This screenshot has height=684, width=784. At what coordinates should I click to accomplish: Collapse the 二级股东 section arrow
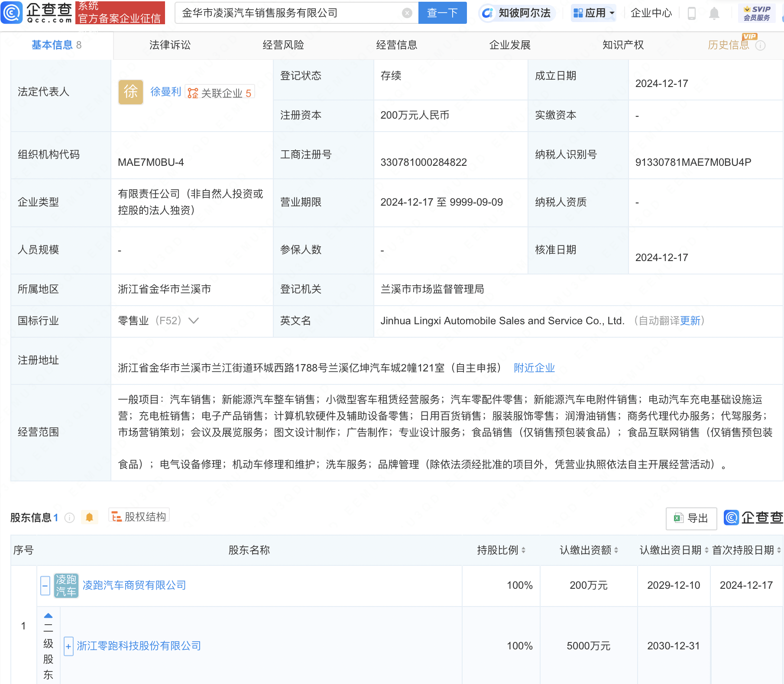tap(48, 616)
